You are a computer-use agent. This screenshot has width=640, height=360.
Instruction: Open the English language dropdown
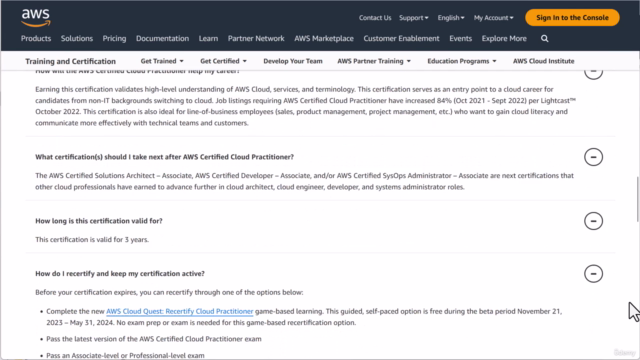coord(451,18)
